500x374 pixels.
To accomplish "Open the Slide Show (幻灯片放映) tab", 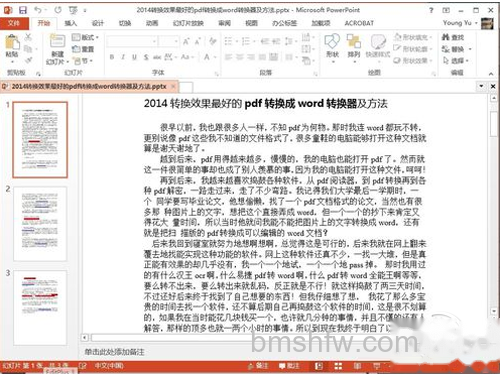I will pos(189,23).
